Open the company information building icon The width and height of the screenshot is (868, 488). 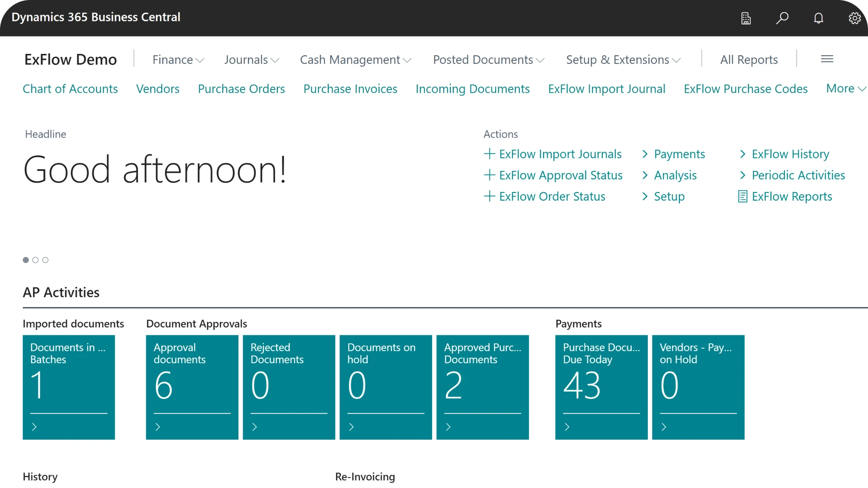(746, 18)
